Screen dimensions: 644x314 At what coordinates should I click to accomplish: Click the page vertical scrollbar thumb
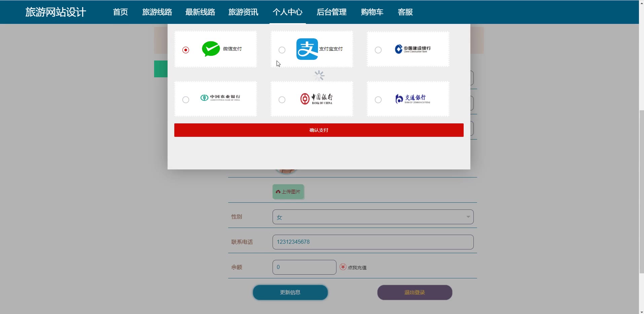[x=641, y=192]
